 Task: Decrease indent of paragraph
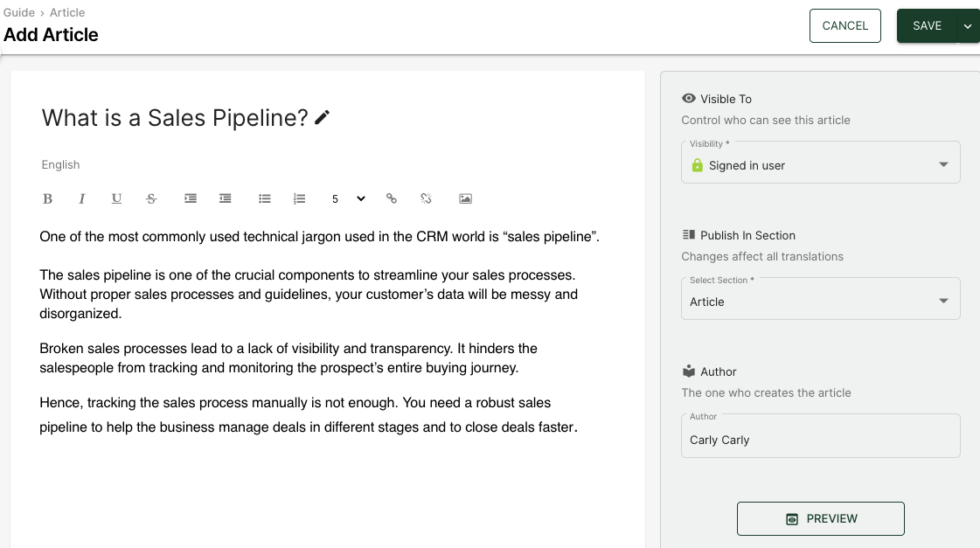click(x=225, y=198)
